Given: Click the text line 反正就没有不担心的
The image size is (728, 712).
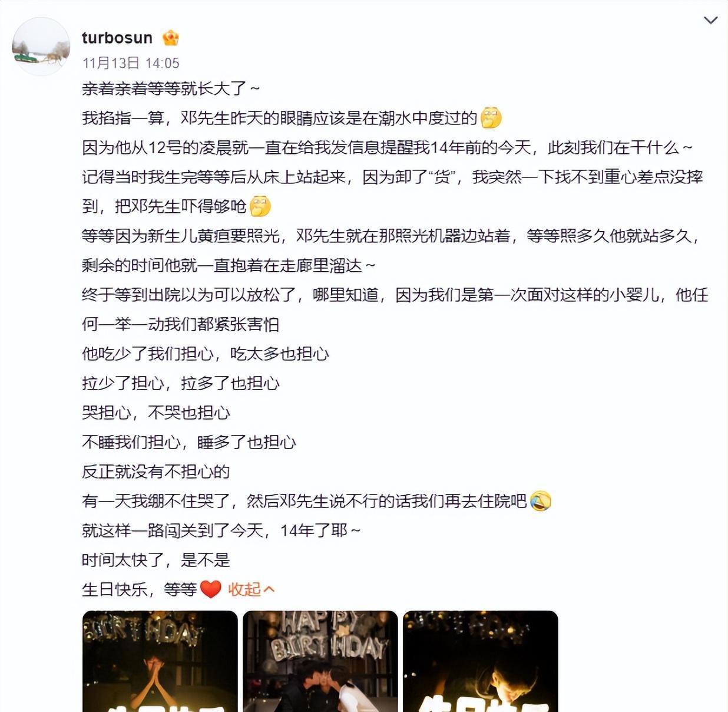Looking at the screenshot, I should tap(155, 472).
